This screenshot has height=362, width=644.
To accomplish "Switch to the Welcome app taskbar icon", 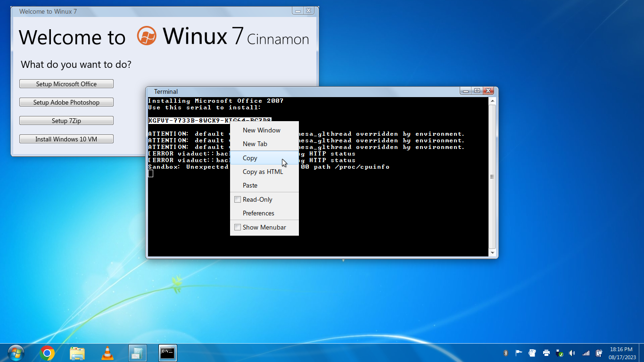I will click(138, 353).
